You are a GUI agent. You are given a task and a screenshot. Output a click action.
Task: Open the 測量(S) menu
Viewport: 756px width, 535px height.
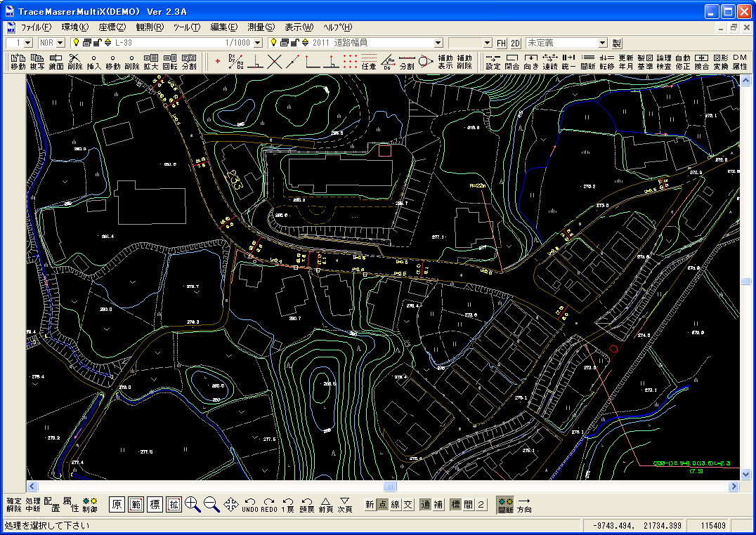pos(261,27)
